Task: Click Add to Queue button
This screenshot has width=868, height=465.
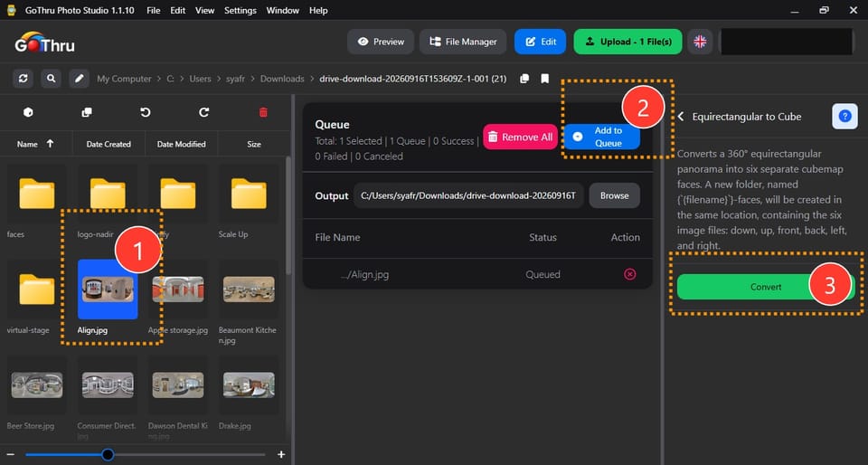Action: pyautogui.click(x=602, y=137)
